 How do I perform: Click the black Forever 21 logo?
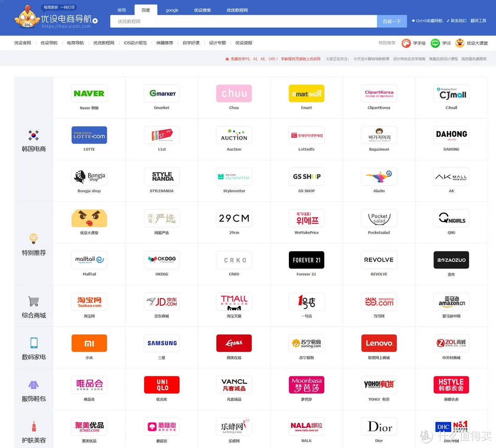click(x=306, y=260)
